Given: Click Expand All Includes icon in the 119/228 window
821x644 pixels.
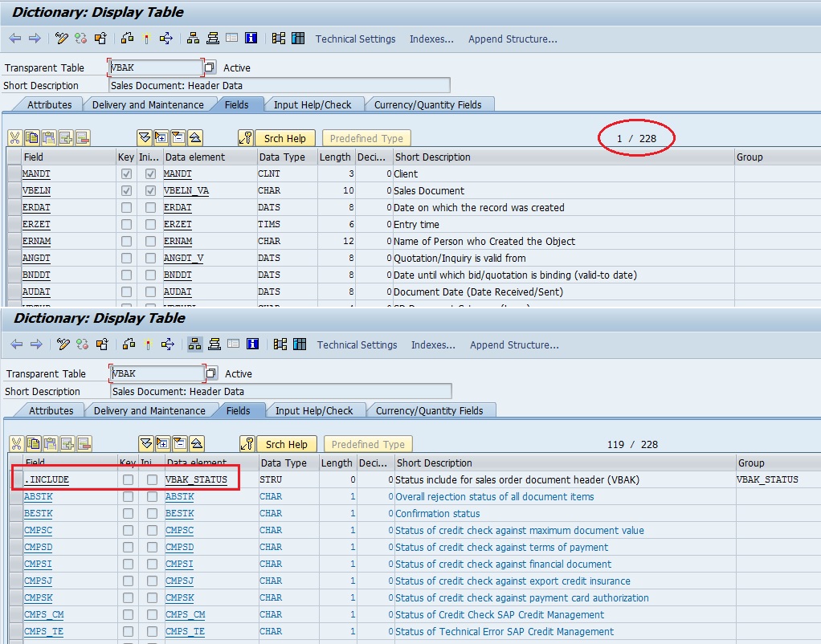Looking at the screenshot, I should 146,444.
